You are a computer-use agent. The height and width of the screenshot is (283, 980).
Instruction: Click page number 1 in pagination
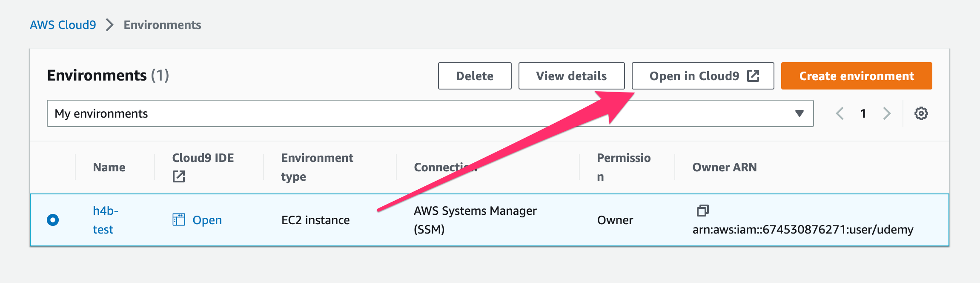tap(863, 113)
